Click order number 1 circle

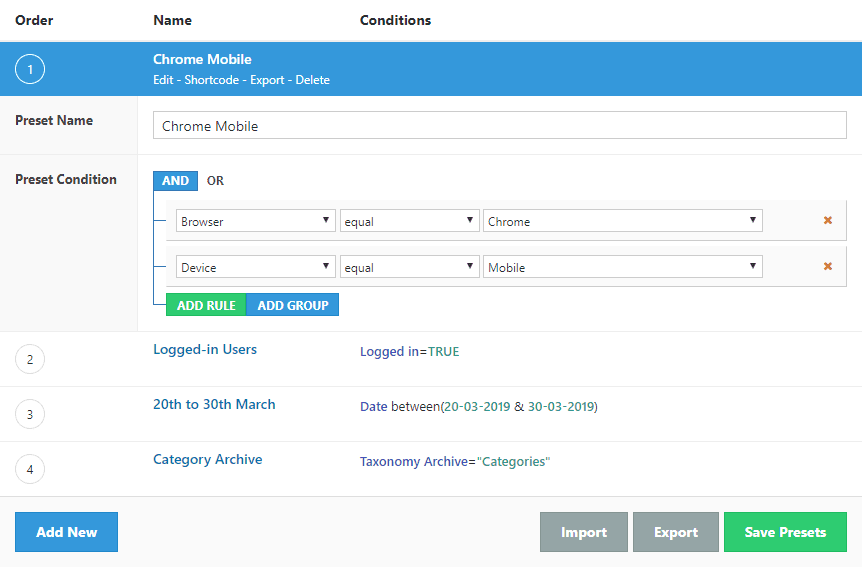pyautogui.click(x=30, y=69)
